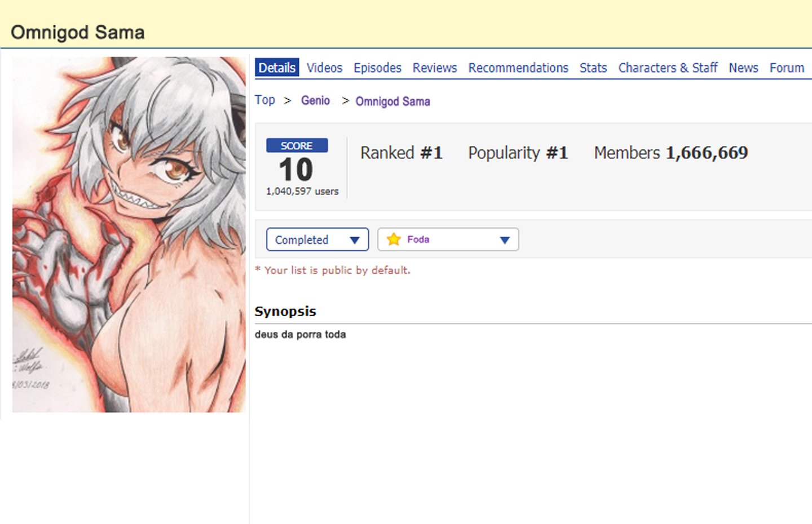
Task: Click the yellow star icon beside Foda
Action: [394, 239]
